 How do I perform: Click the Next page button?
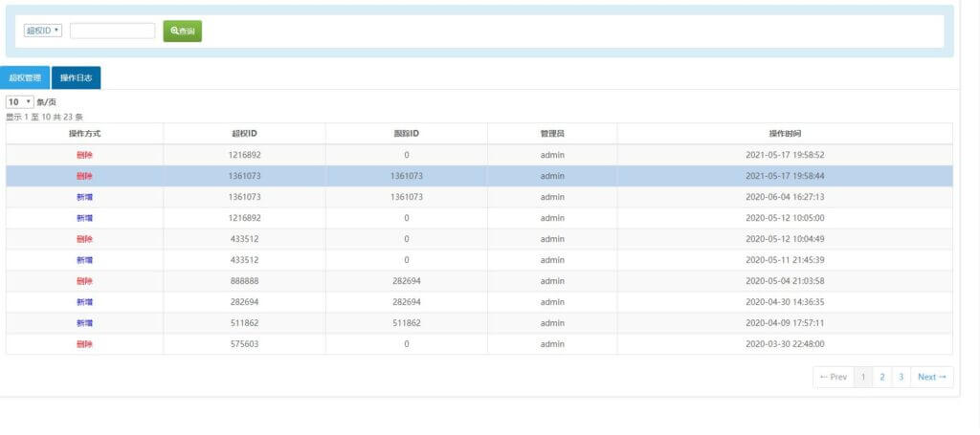click(x=931, y=377)
